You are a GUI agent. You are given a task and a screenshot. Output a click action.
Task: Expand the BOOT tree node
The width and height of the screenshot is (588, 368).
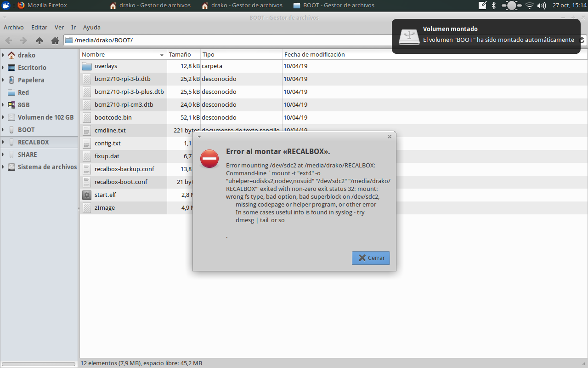(x=3, y=130)
